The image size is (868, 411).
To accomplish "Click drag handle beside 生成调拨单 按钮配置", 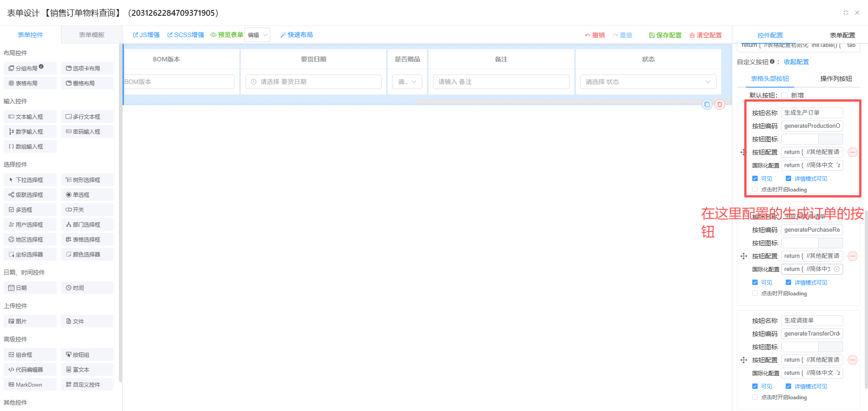I will pyautogui.click(x=744, y=360).
